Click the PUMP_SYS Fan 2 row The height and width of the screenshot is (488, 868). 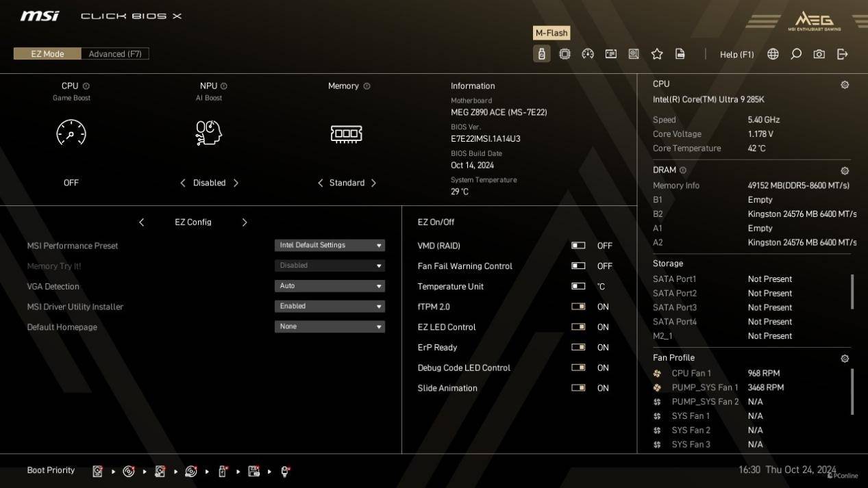(x=752, y=402)
